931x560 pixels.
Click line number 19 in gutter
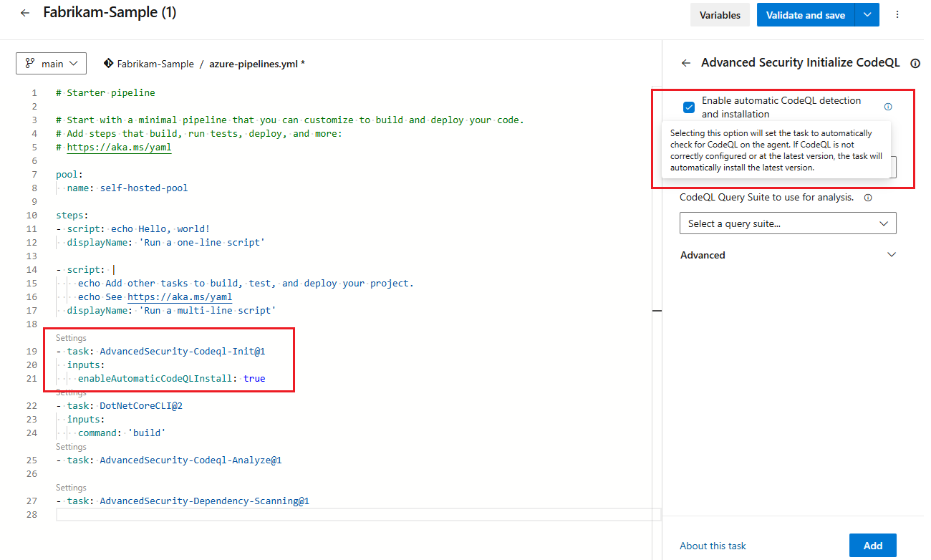(x=32, y=352)
